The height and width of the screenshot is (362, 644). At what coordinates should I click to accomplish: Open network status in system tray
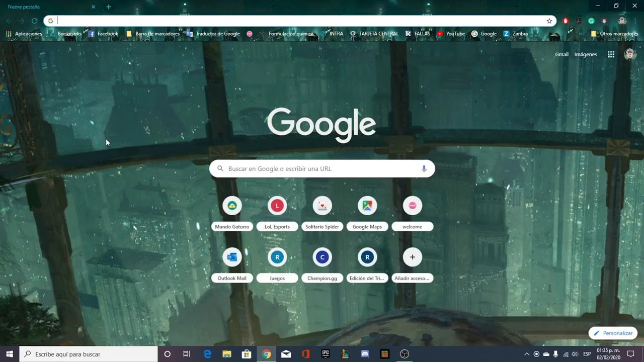[x=566, y=354]
